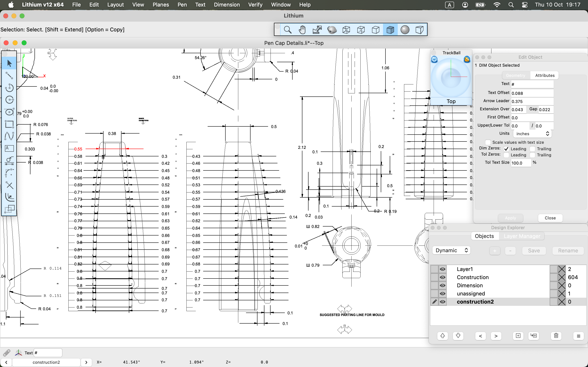
Task: Click the Zoom magnifier tool
Action: [x=287, y=30]
